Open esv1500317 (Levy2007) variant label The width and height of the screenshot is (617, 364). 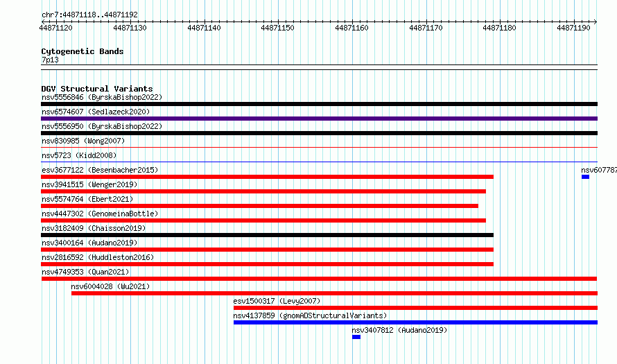277,301
